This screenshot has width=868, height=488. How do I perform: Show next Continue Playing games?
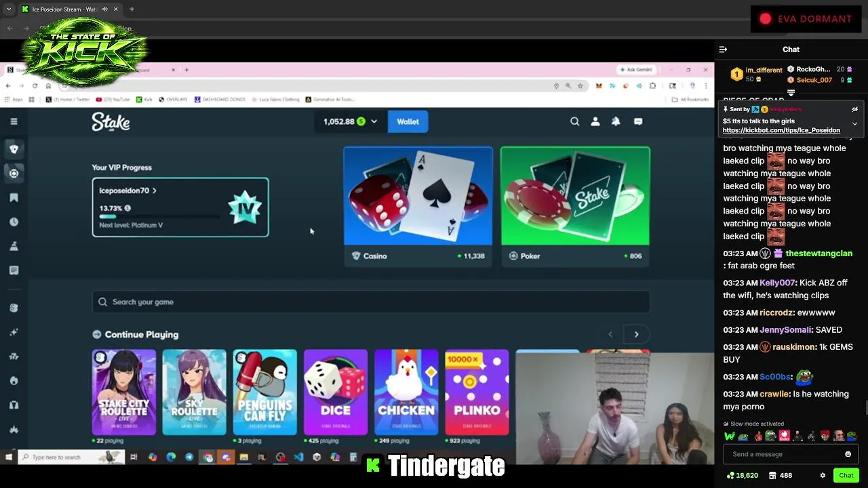(636, 334)
